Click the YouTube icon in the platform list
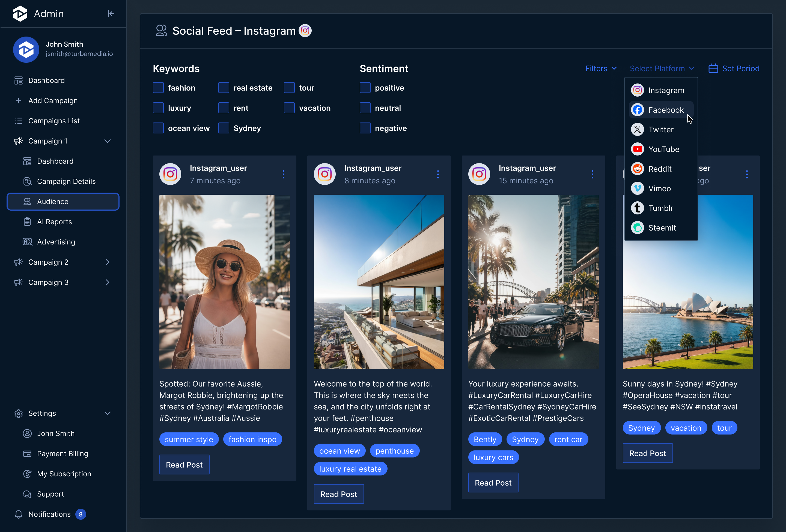Viewport: 786px width, 532px height. 638,149
